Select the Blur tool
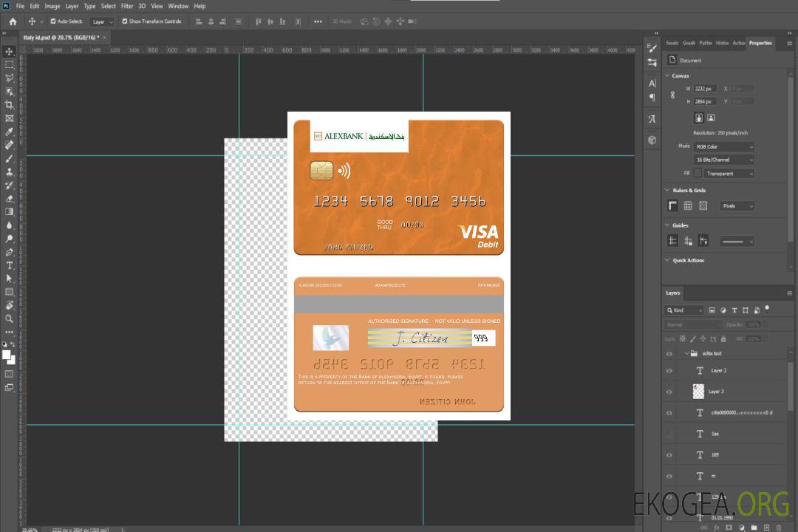 point(9,225)
